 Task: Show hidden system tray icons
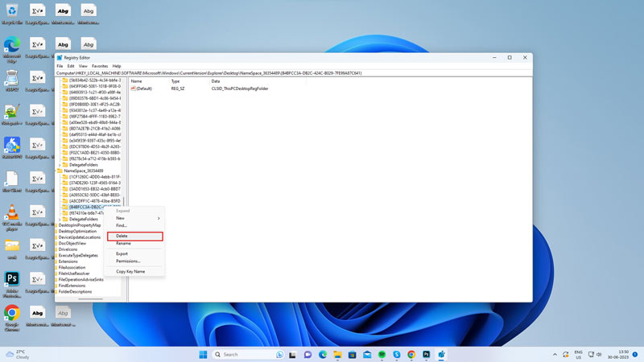pyautogui.click(x=555, y=355)
